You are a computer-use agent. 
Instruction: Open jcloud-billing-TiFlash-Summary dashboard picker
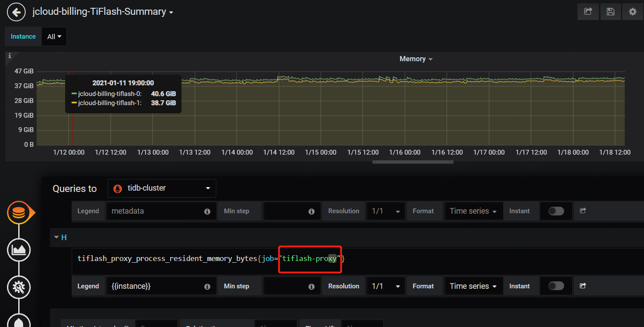pyautogui.click(x=102, y=12)
